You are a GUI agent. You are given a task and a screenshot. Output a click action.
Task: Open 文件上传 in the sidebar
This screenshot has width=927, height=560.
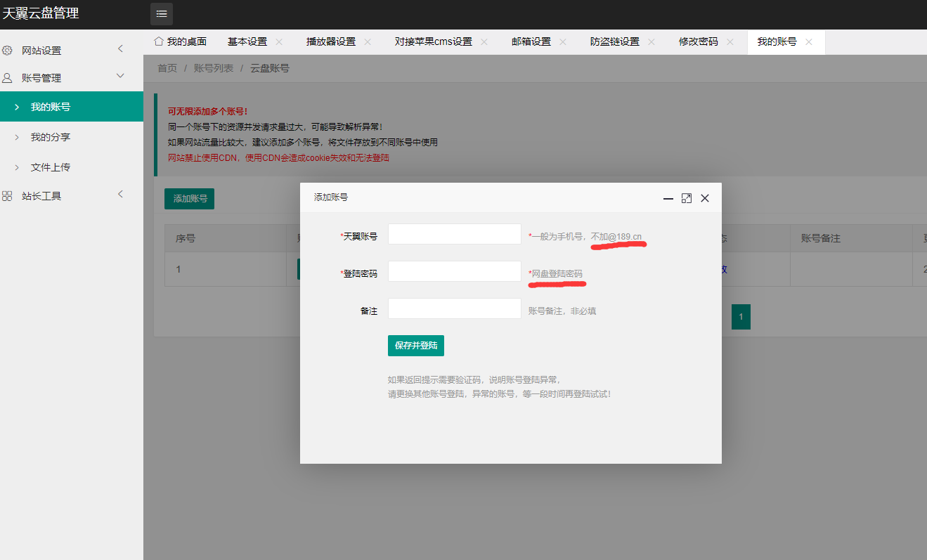72,167
